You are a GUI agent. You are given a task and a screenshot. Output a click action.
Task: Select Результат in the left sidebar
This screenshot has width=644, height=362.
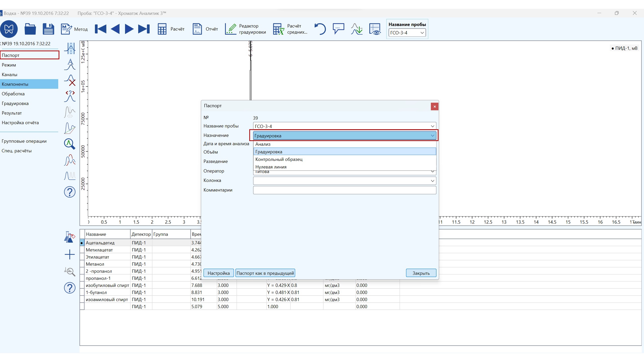click(x=12, y=113)
